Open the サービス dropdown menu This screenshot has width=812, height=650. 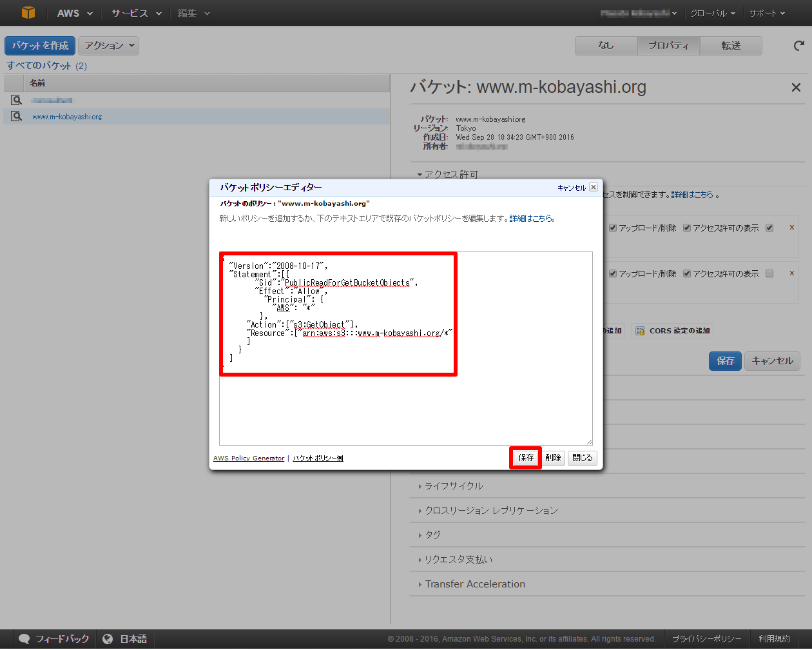point(136,13)
